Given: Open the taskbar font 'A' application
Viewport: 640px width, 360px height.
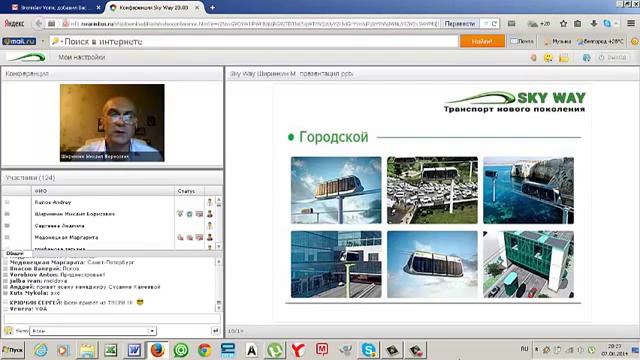Looking at the screenshot, I should click(251, 350).
